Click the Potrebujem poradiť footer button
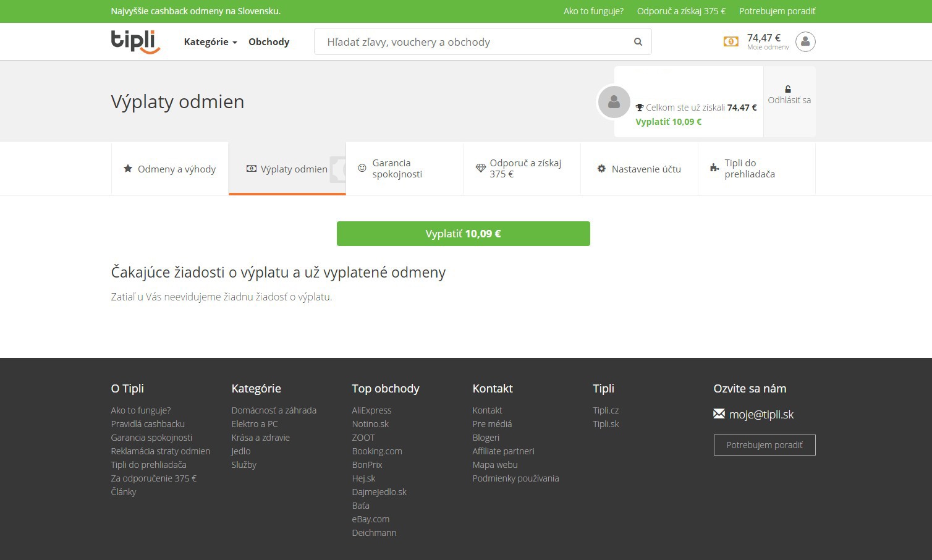The width and height of the screenshot is (932, 560). (764, 445)
